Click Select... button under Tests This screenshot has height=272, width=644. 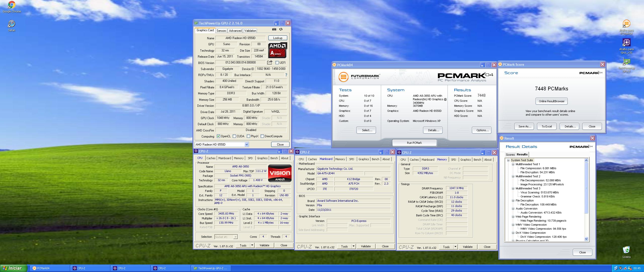367,130
